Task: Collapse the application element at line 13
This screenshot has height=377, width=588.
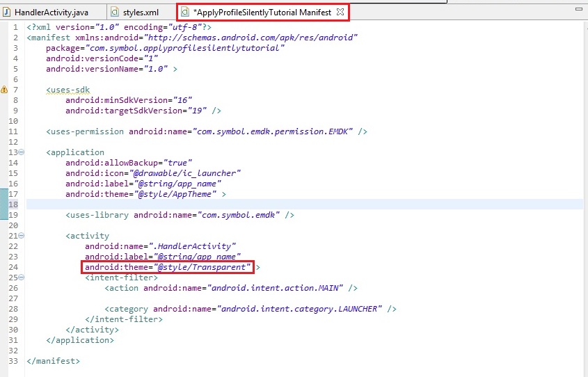Action: coord(21,152)
